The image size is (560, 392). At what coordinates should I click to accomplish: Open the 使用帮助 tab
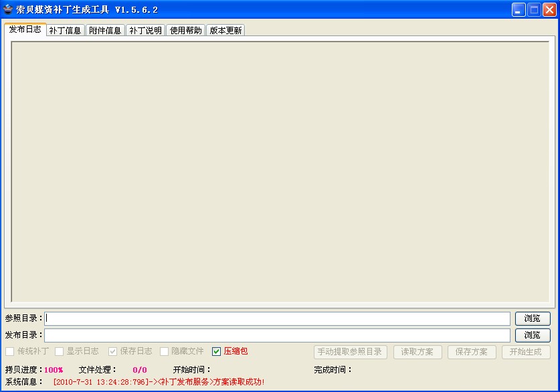(186, 30)
